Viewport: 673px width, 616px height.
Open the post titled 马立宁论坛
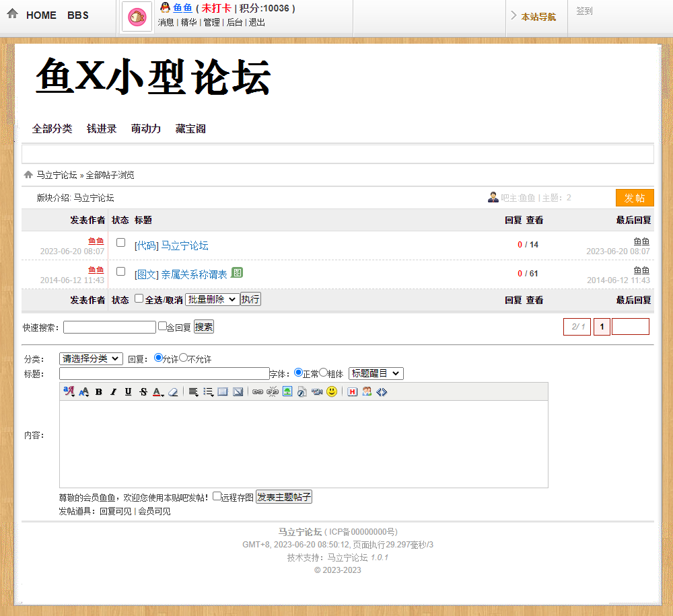pos(184,245)
